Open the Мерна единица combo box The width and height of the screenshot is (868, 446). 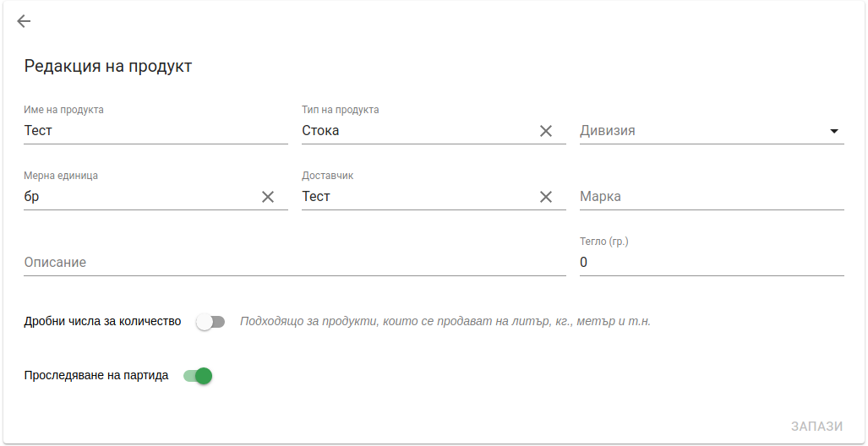[140, 197]
